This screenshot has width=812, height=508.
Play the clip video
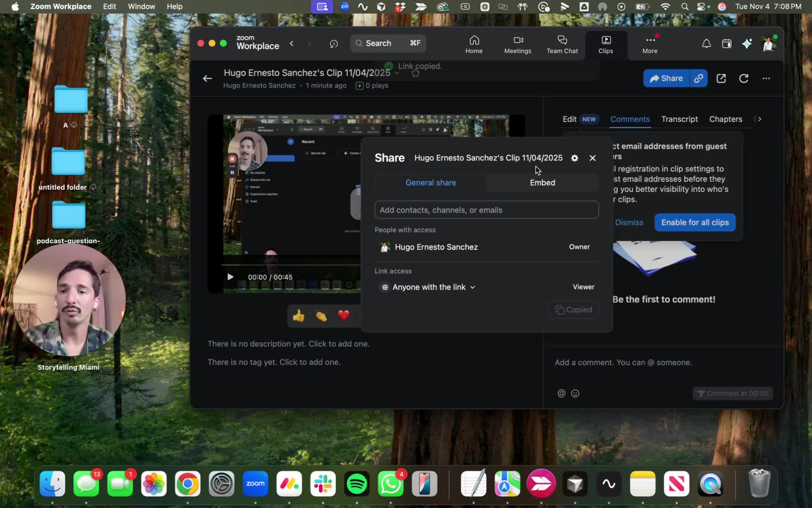[x=230, y=277]
